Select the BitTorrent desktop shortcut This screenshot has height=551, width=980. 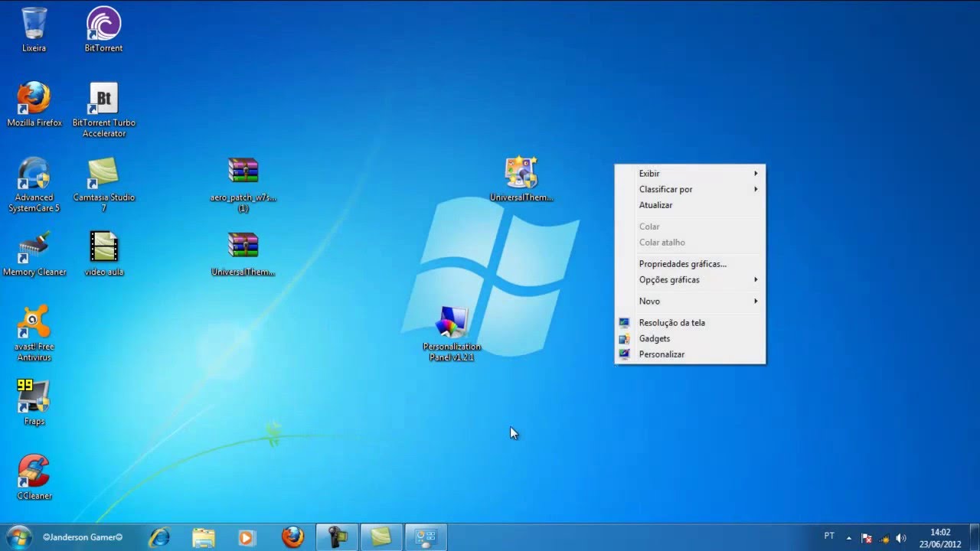[103, 30]
